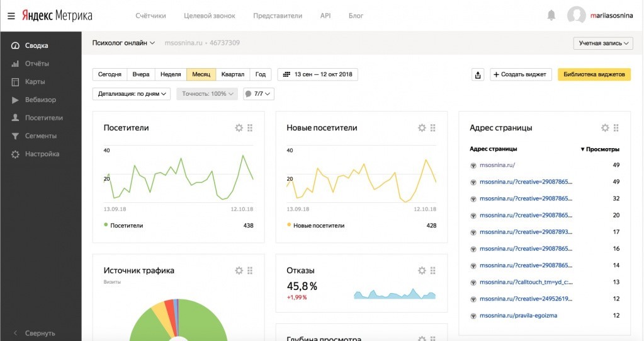Open the notifications bell icon
The height and width of the screenshot is (341, 644).
point(551,16)
